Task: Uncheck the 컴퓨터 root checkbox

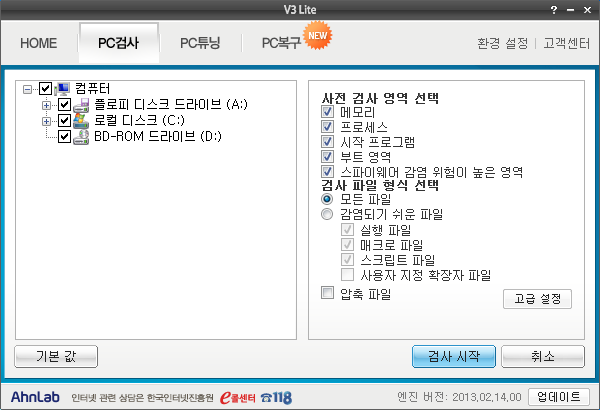Action: click(46, 89)
